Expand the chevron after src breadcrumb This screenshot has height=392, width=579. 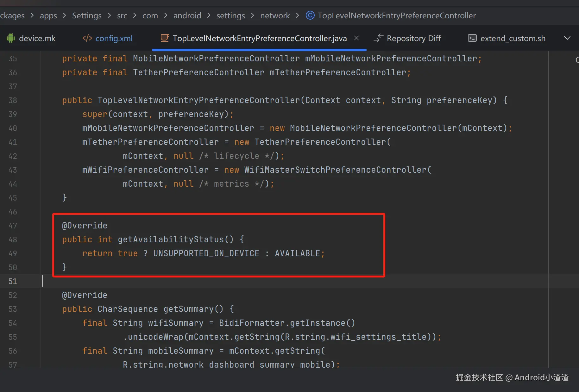click(135, 15)
